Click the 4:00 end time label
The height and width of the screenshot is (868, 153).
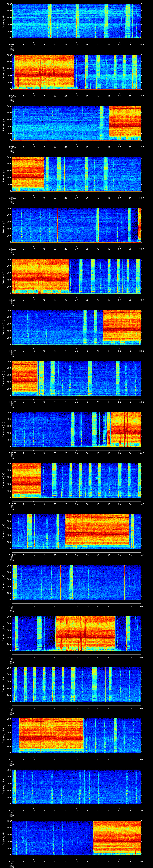[141, 147]
